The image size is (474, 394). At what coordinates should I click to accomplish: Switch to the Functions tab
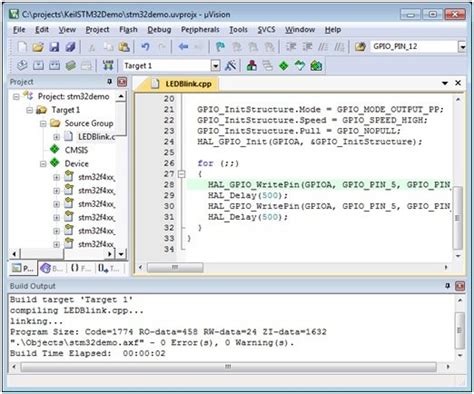coord(81,268)
